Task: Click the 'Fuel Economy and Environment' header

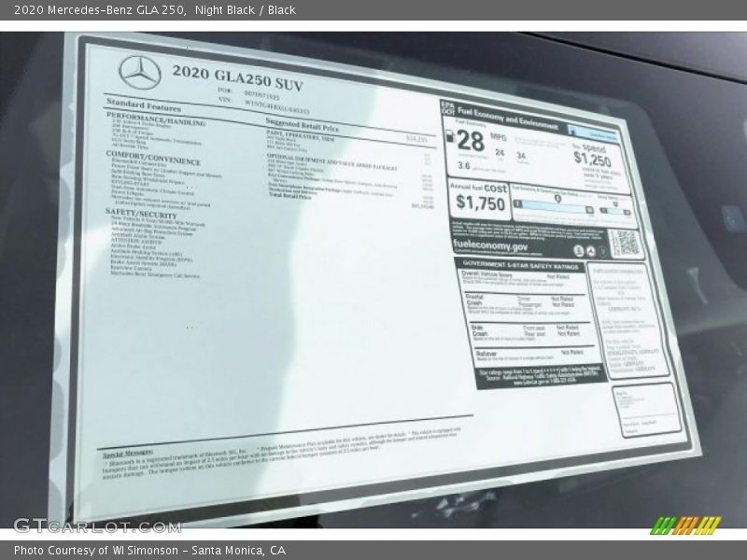Action: tap(507, 118)
